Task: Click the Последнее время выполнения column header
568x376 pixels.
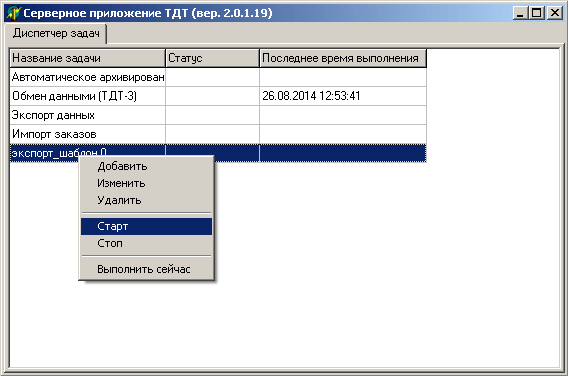Action: coord(343,58)
